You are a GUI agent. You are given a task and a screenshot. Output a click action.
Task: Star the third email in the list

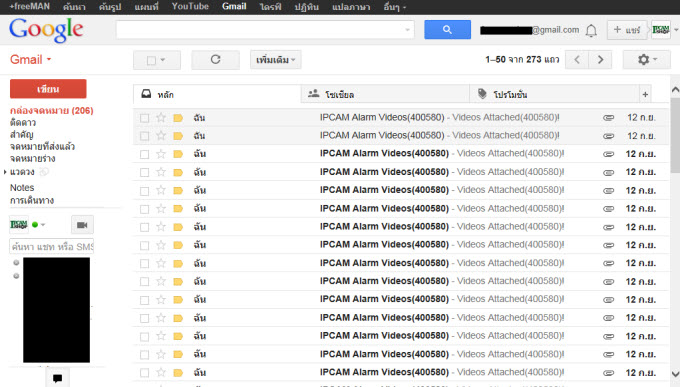coord(161,154)
